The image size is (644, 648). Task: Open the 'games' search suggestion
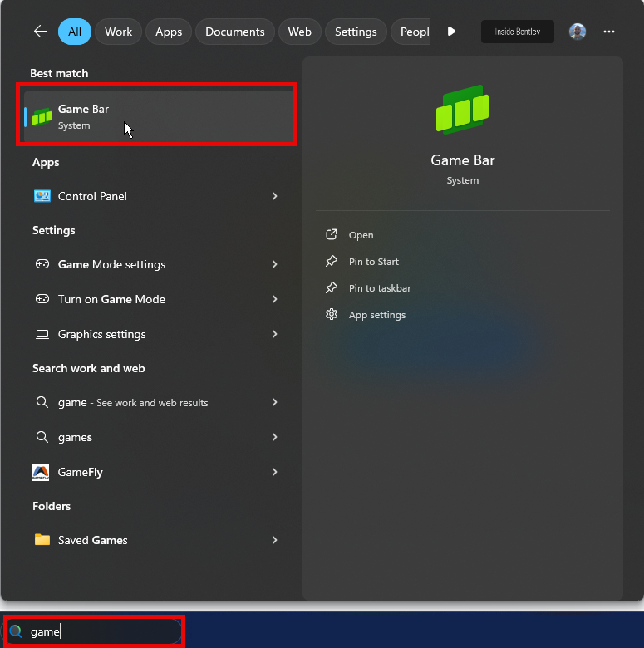[x=155, y=437]
